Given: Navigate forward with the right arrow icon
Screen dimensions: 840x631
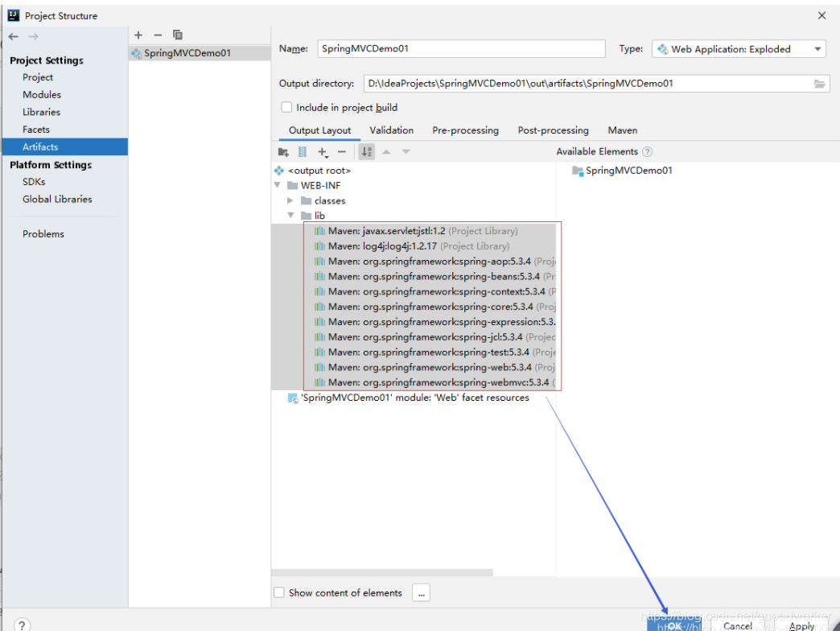Looking at the screenshot, I should 33,36.
